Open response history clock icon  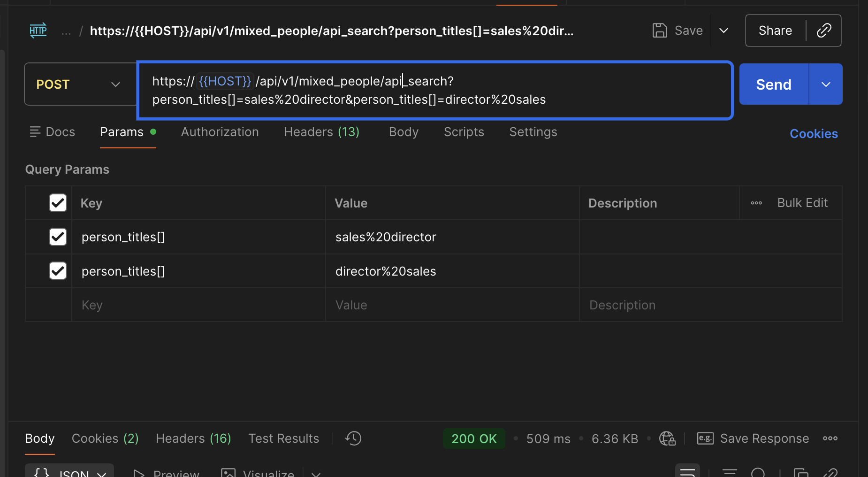(x=353, y=439)
